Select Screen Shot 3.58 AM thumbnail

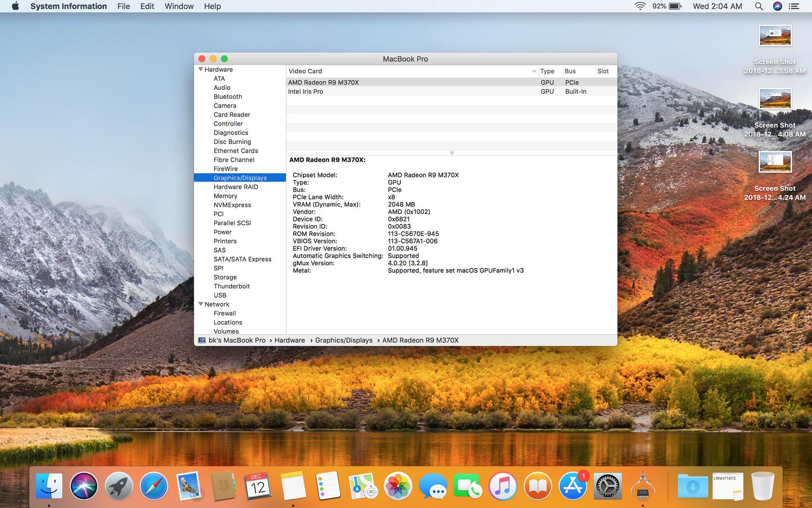coord(775,36)
